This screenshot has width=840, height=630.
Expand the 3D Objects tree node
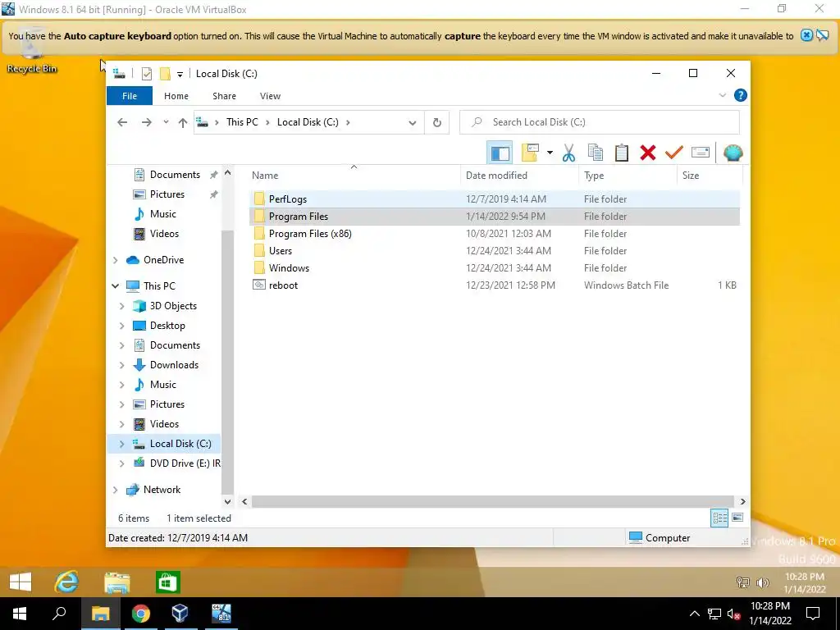pyautogui.click(x=121, y=306)
